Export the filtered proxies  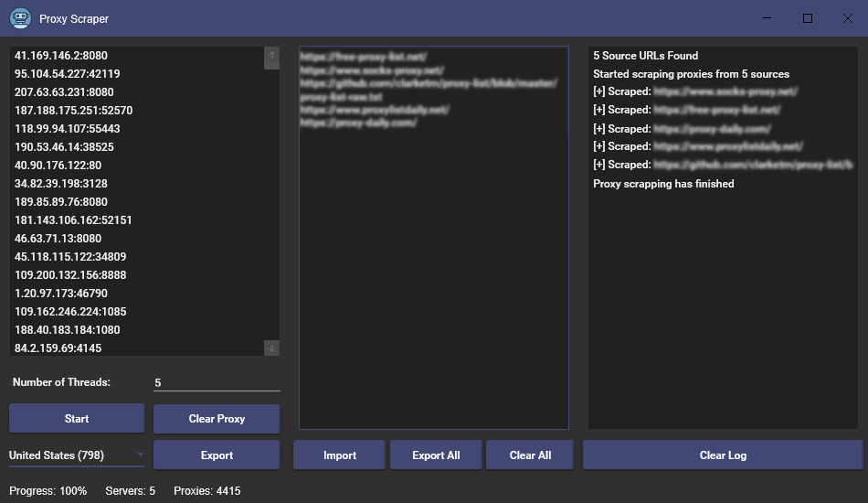pos(217,455)
